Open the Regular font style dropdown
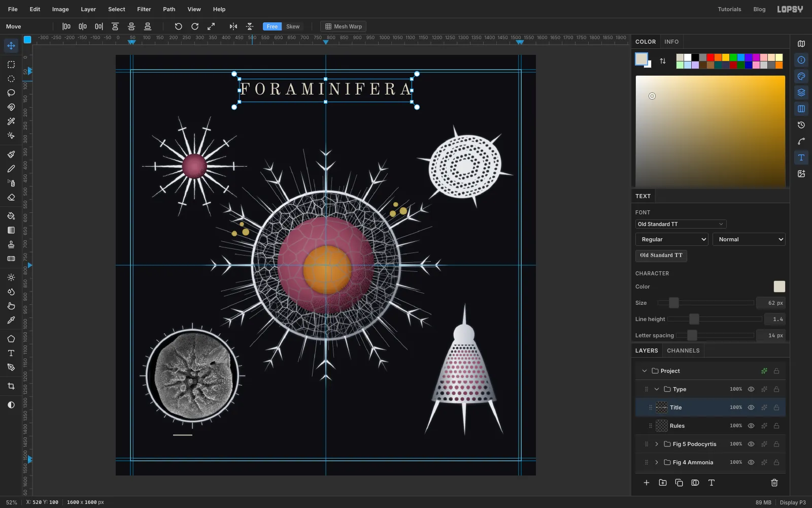812x508 pixels. [x=671, y=239]
